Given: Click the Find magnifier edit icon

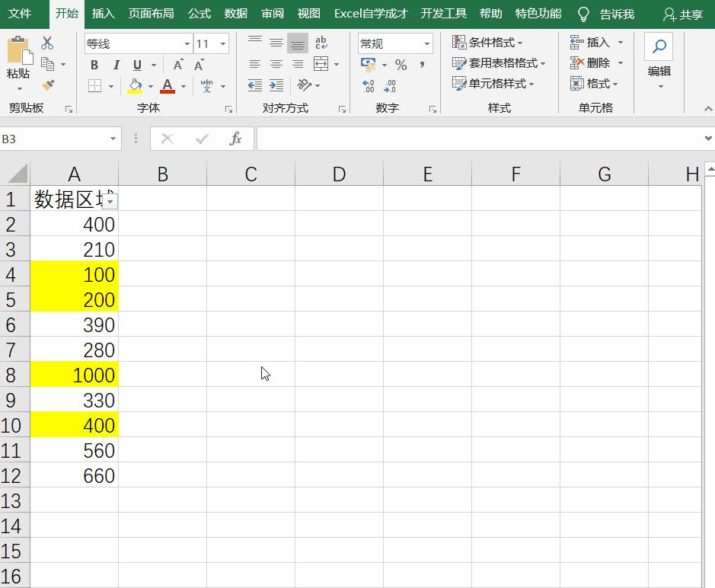Looking at the screenshot, I should (659, 46).
